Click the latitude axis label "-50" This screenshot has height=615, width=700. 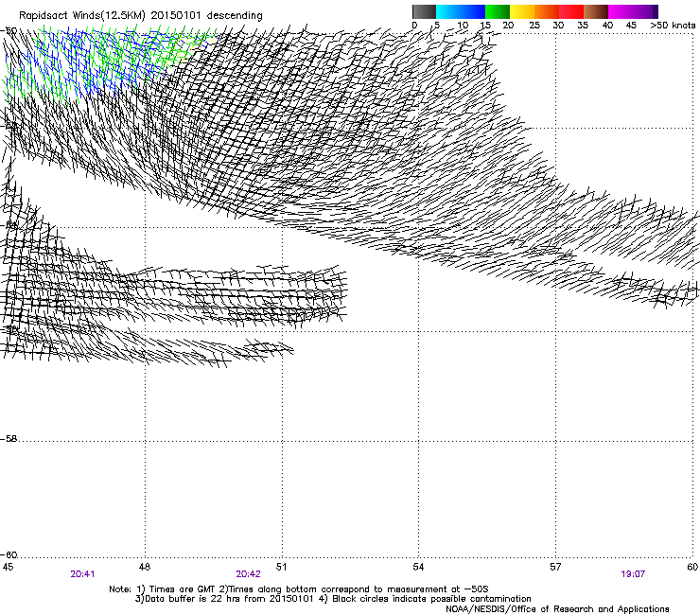(x=9, y=30)
